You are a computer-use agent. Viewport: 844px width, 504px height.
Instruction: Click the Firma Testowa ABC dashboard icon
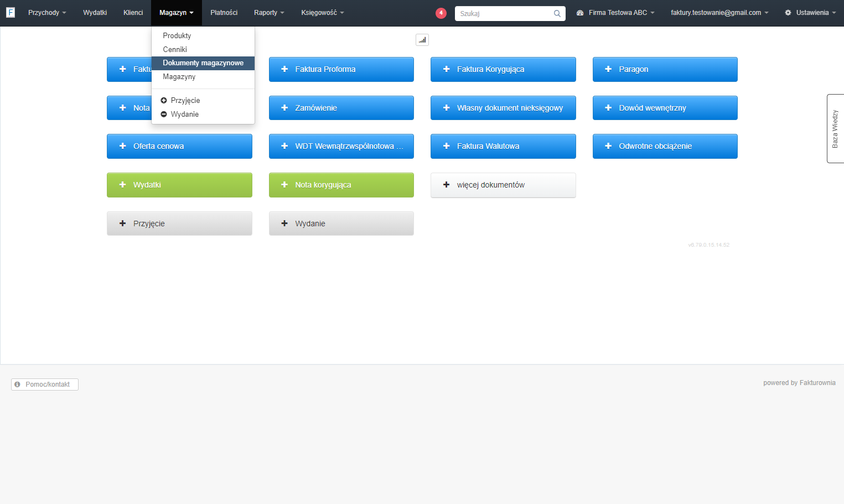click(x=580, y=13)
